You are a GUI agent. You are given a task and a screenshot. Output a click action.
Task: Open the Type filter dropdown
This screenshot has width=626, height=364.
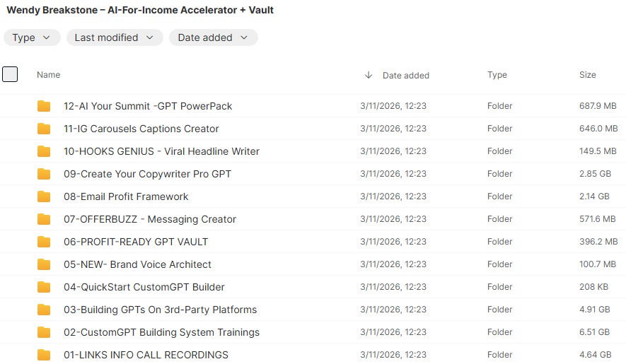tap(32, 37)
